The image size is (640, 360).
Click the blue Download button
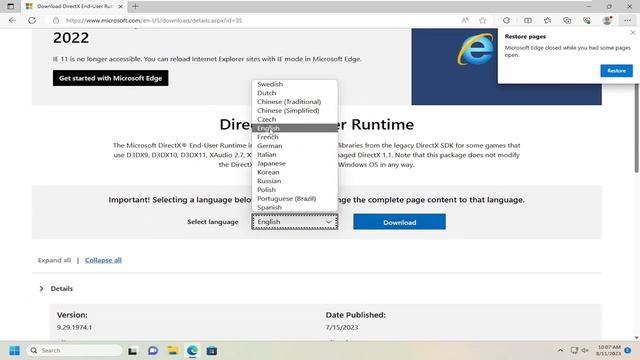[x=399, y=222]
